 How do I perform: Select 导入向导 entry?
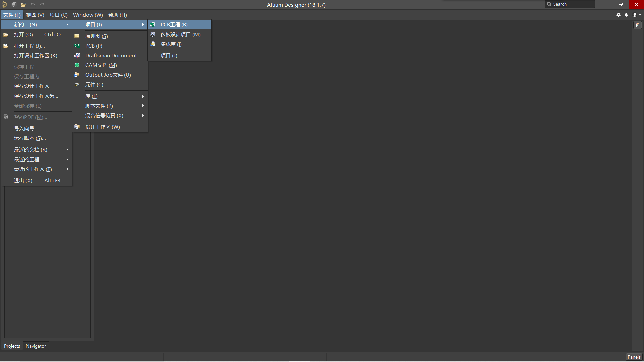click(37, 128)
